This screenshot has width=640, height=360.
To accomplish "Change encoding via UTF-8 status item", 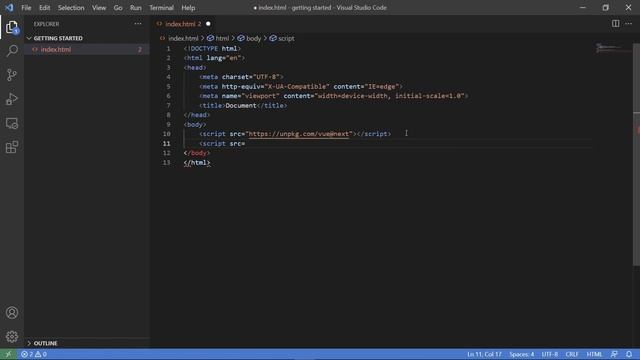I will tap(549, 354).
